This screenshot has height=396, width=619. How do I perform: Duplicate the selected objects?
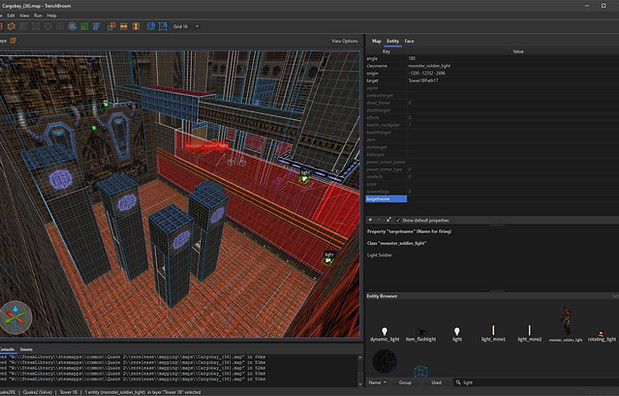coord(112,26)
